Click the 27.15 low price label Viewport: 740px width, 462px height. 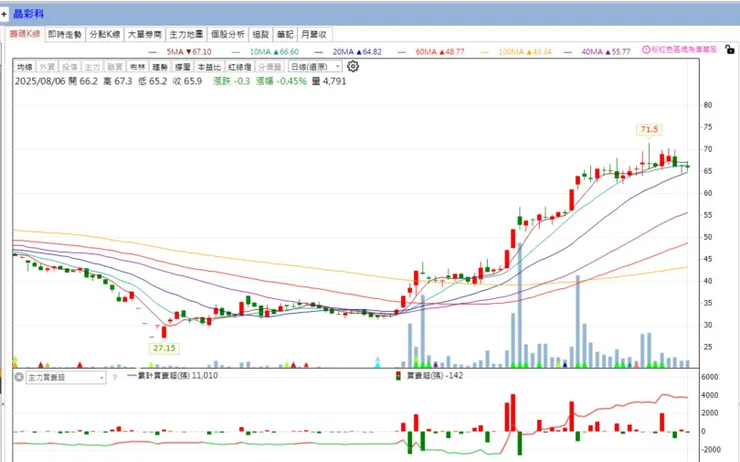[x=164, y=348]
